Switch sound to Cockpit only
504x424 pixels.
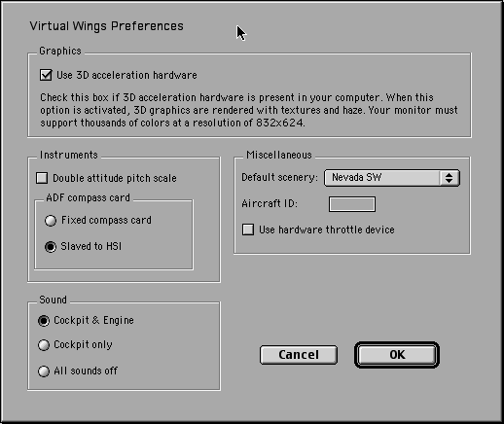coord(44,345)
